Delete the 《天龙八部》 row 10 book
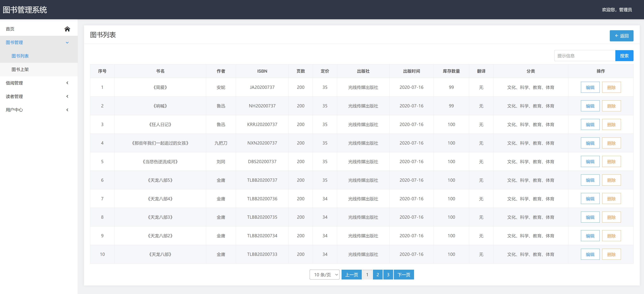The width and height of the screenshot is (644, 294). (x=611, y=254)
